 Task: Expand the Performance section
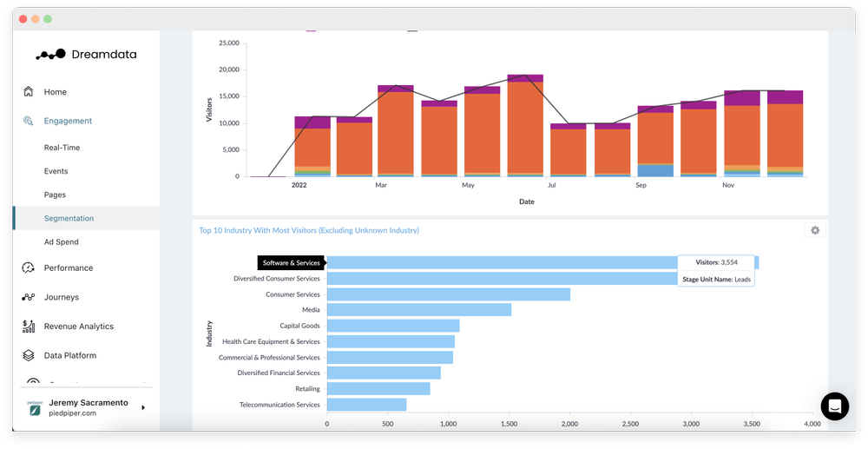coord(69,268)
